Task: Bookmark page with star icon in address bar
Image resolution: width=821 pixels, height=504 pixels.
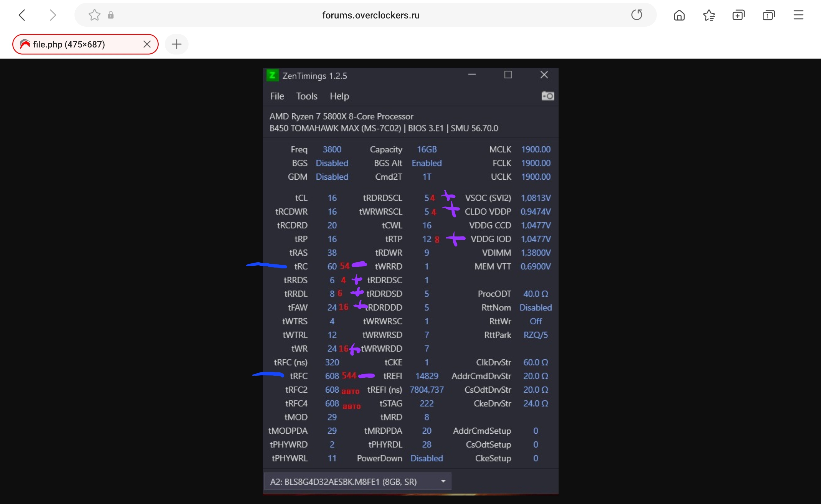Action: [x=94, y=15]
